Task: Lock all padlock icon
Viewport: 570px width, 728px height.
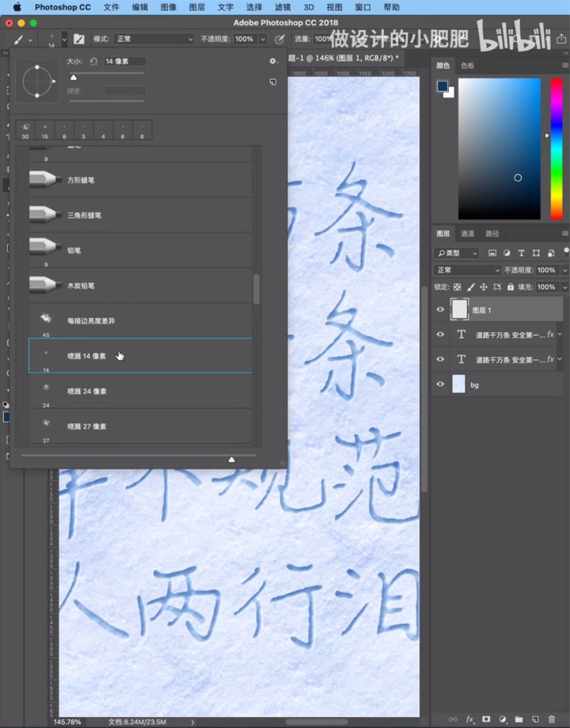Action: click(510, 287)
